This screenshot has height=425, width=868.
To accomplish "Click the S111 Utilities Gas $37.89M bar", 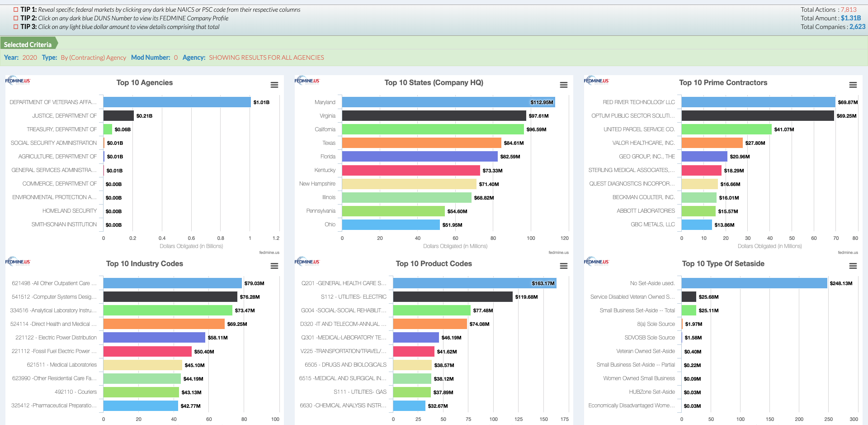I will click(412, 392).
